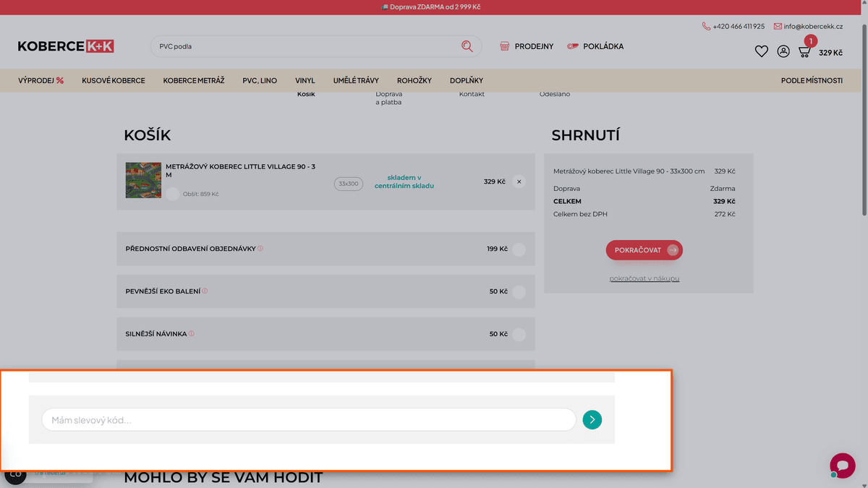Click the Prodejny store icon
Image resolution: width=868 pixels, height=488 pixels.
505,46
